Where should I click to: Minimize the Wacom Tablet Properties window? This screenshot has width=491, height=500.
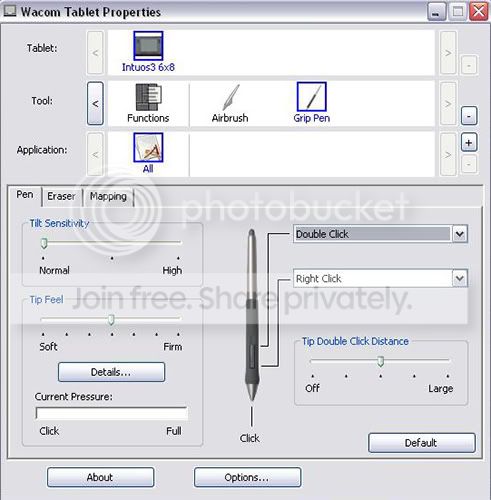(436, 12)
